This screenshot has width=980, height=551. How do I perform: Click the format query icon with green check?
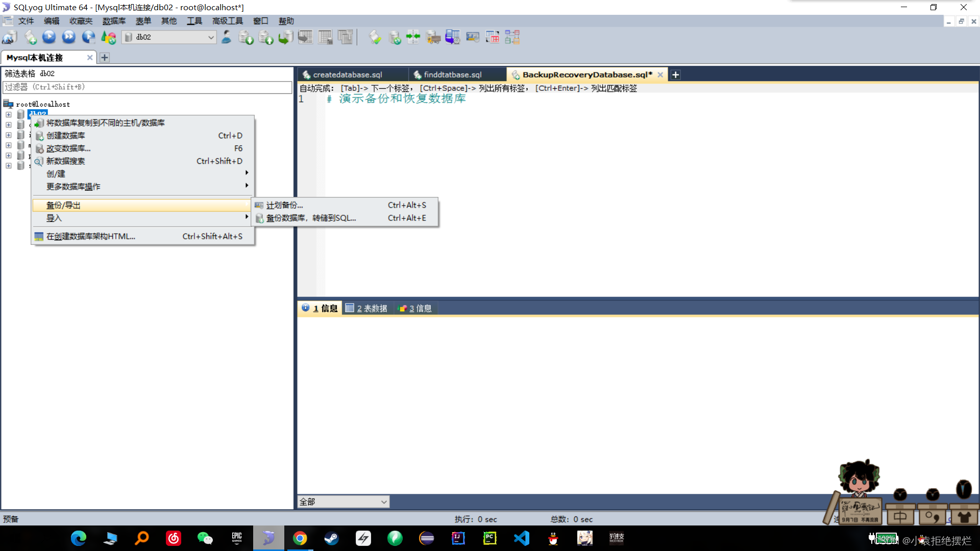click(375, 37)
